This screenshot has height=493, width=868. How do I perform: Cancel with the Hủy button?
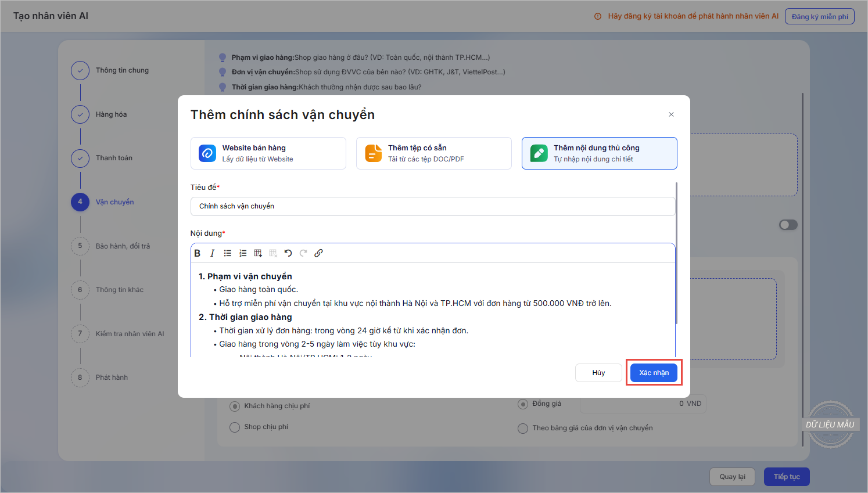coord(598,373)
